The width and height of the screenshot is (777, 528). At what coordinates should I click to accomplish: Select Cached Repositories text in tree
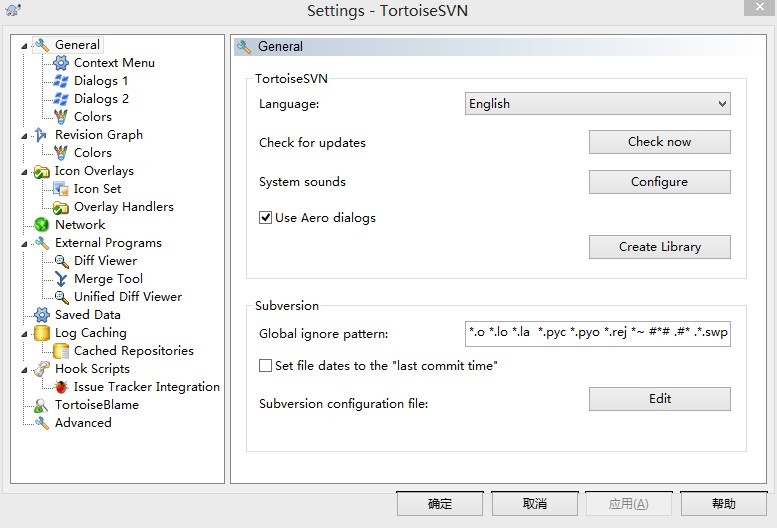(134, 351)
